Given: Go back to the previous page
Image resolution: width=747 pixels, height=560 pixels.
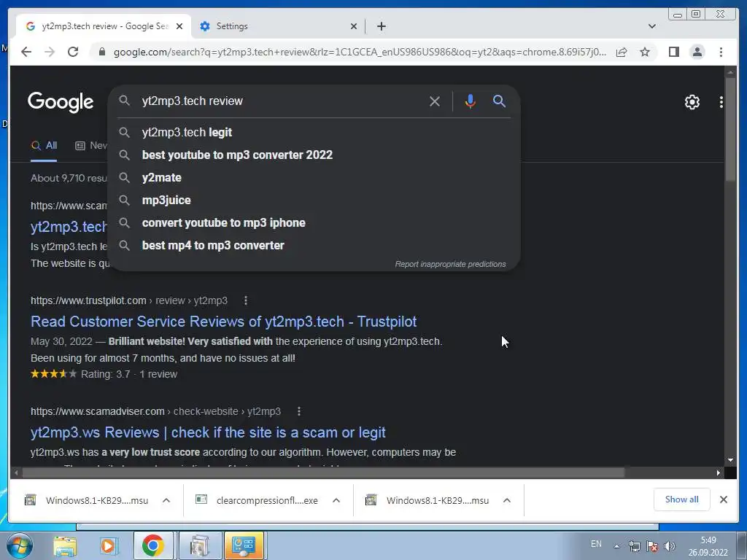Looking at the screenshot, I should tap(26, 52).
